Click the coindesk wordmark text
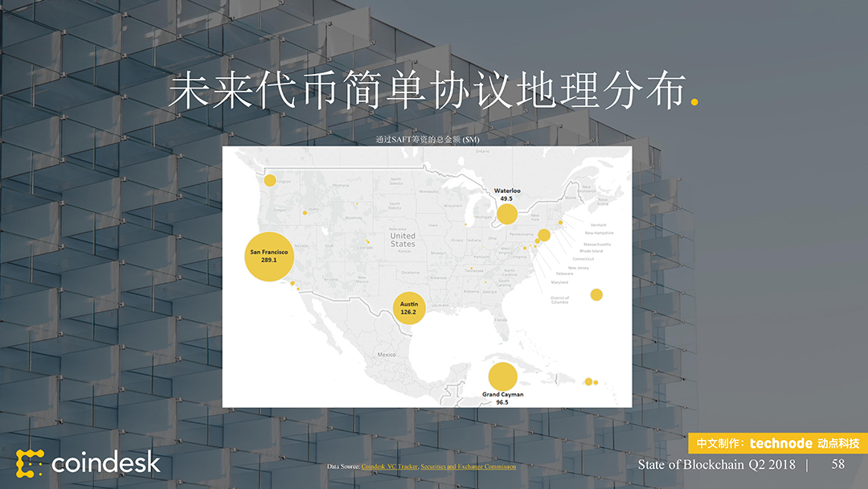 click(x=105, y=463)
